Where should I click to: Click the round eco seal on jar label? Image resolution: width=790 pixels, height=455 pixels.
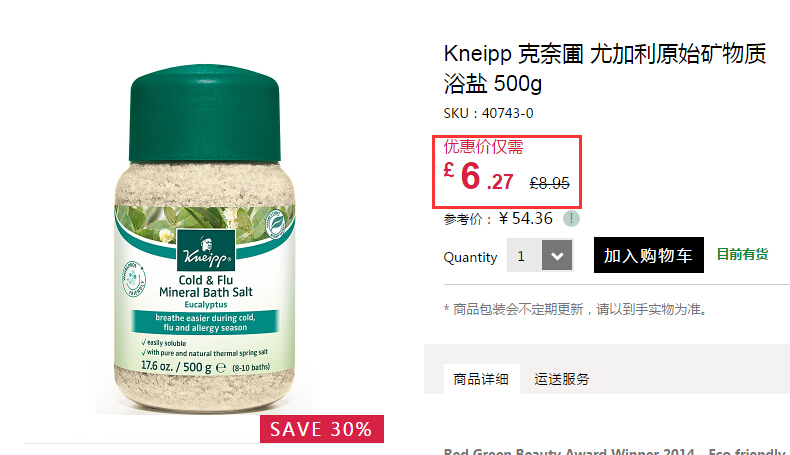[276, 223]
